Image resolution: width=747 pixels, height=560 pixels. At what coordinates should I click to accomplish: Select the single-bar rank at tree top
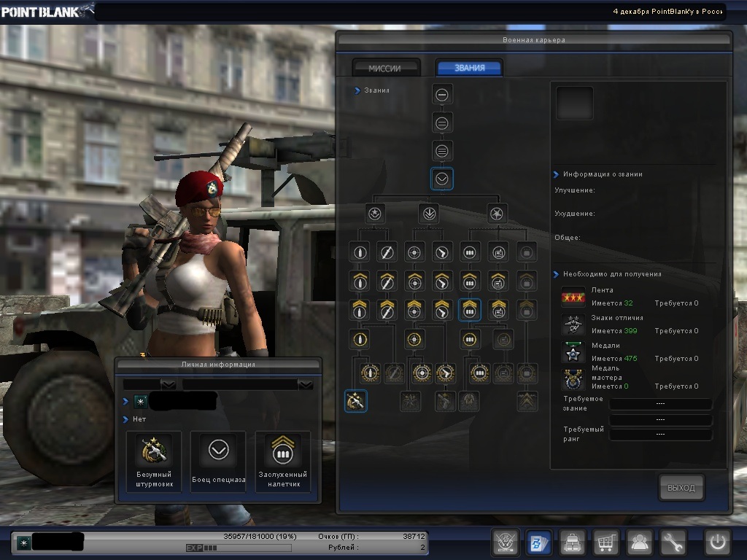(x=441, y=94)
